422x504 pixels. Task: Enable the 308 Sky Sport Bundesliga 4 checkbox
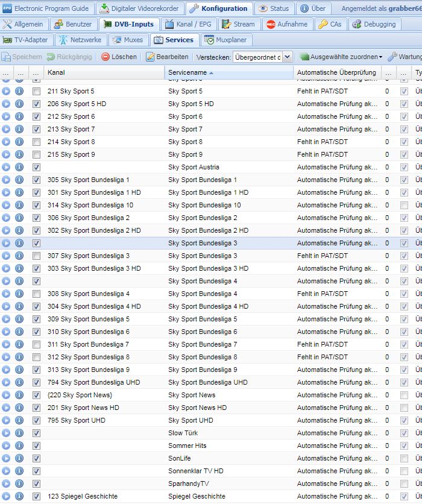pyautogui.click(x=36, y=294)
